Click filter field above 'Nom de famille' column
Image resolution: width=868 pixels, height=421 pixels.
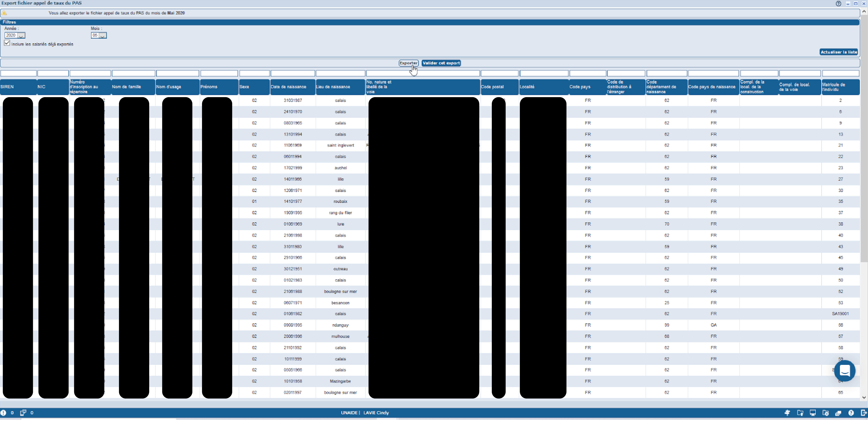[x=133, y=73]
